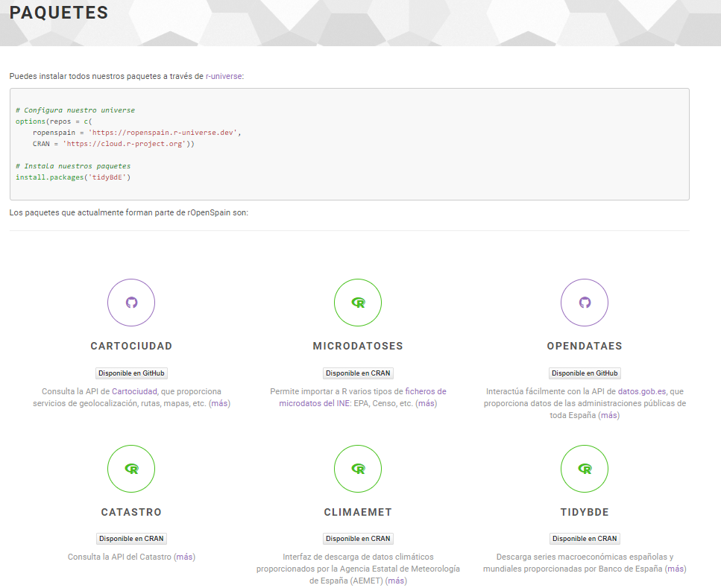Visit the datos.gob.es link
This screenshot has height=588, width=721.
(x=642, y=391)
